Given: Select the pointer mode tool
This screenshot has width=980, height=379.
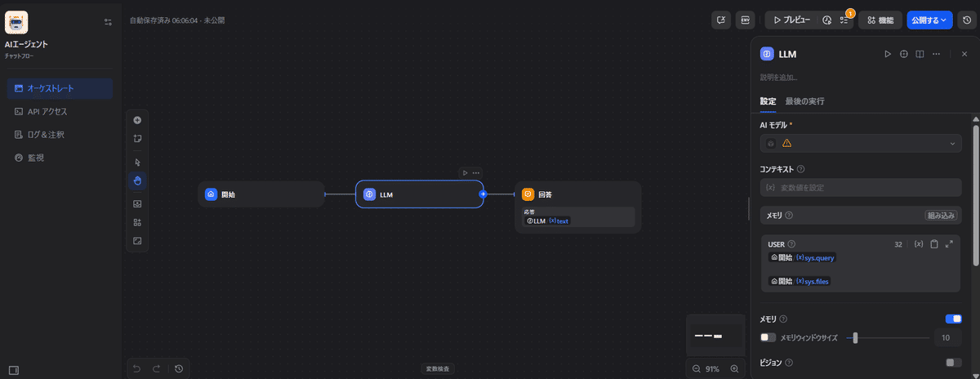Looking at the screenshot, I should pyautogui.click(x=137, y=163).
